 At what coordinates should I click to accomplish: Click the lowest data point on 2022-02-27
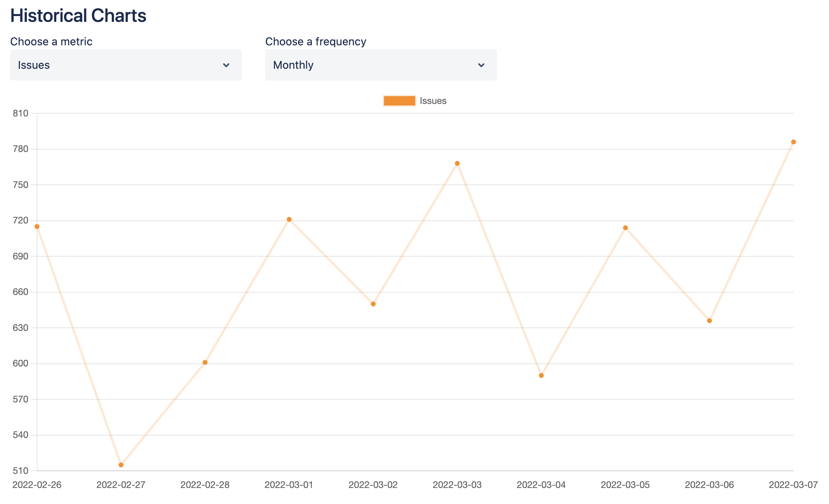(x=121, y=465)
